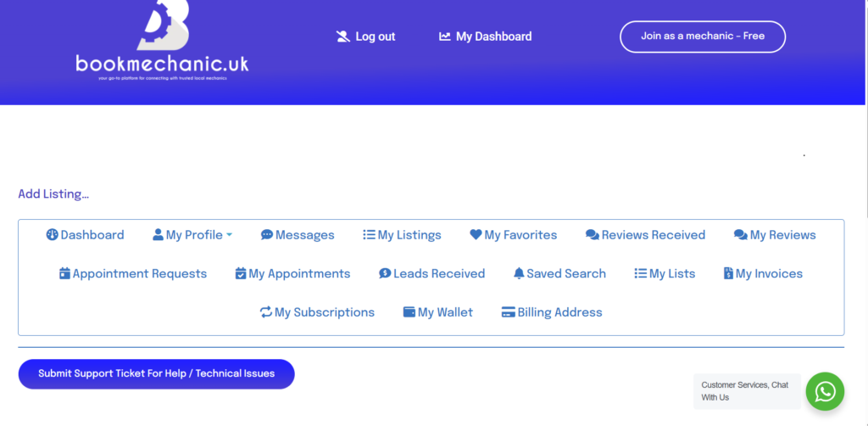Go to My Listings
This screenshot has height=426, width=868.
402,235
